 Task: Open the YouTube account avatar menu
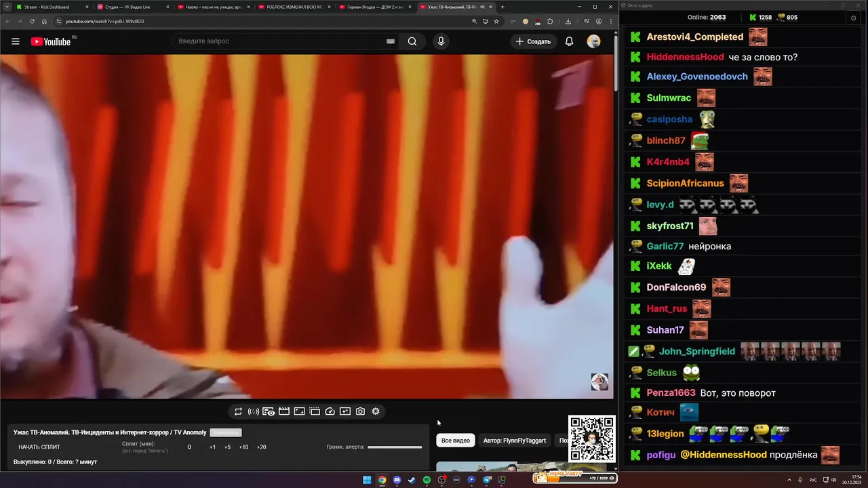[593, 41]
